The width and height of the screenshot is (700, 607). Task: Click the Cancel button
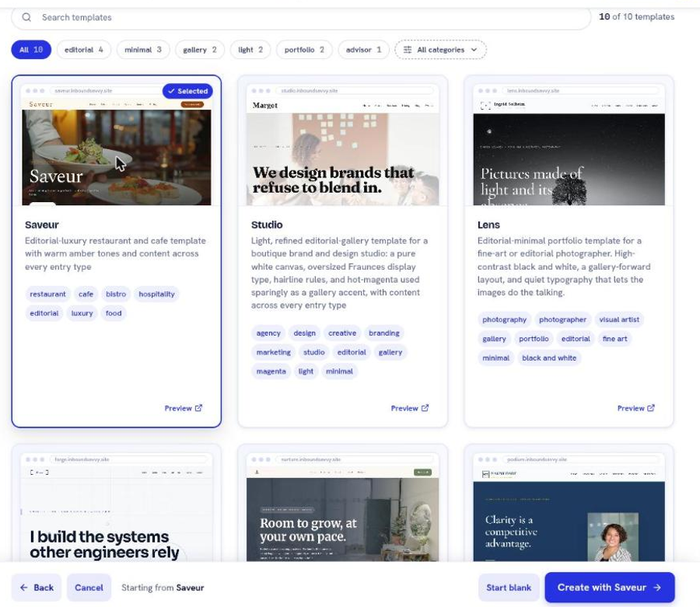89,588
